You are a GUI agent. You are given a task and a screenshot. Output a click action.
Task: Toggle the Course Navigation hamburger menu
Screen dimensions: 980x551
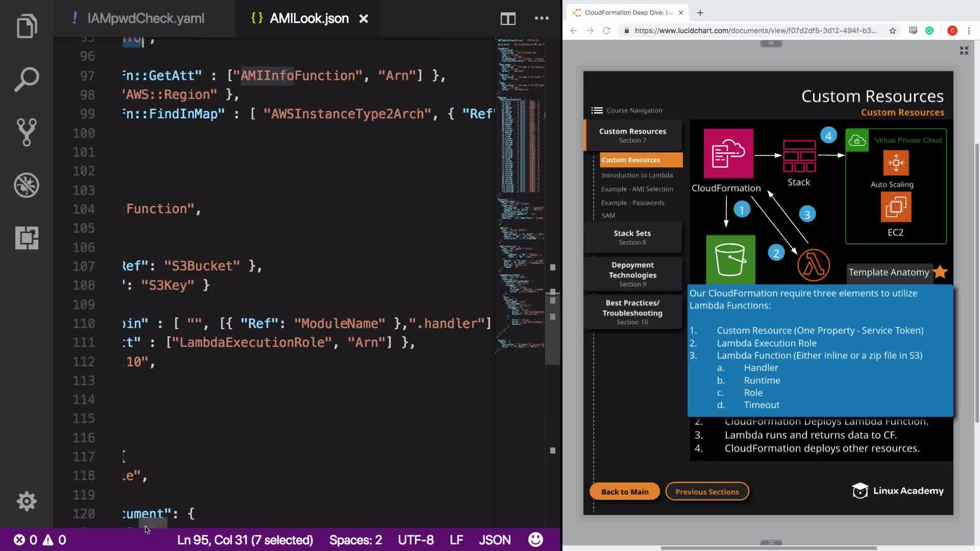click(x=597, y=110)
